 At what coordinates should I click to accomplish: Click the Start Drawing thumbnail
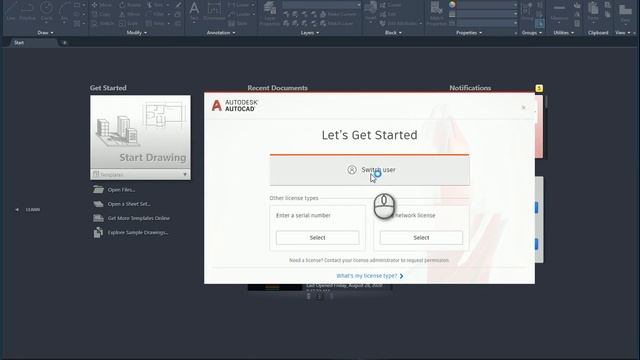(x=140, y=132)
